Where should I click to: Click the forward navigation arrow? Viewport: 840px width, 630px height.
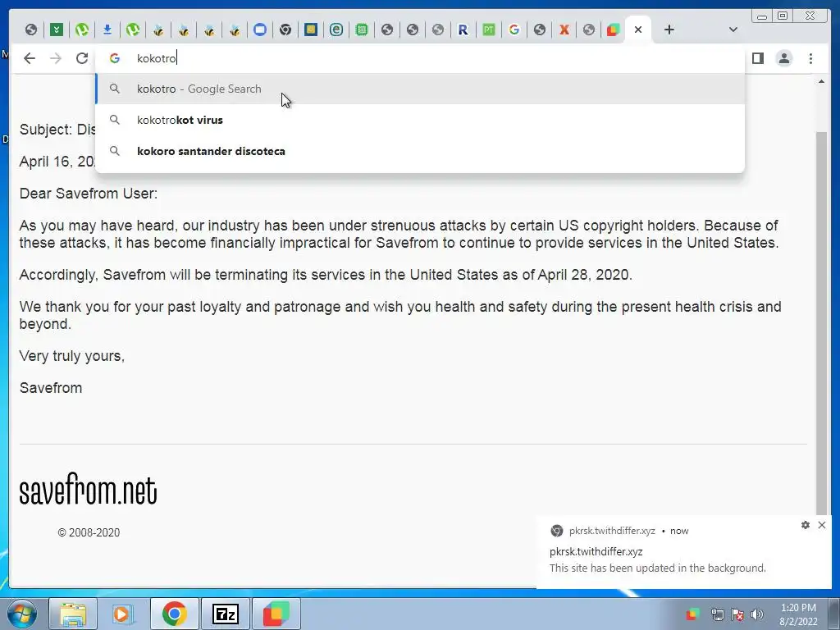(x=55, y=58)
